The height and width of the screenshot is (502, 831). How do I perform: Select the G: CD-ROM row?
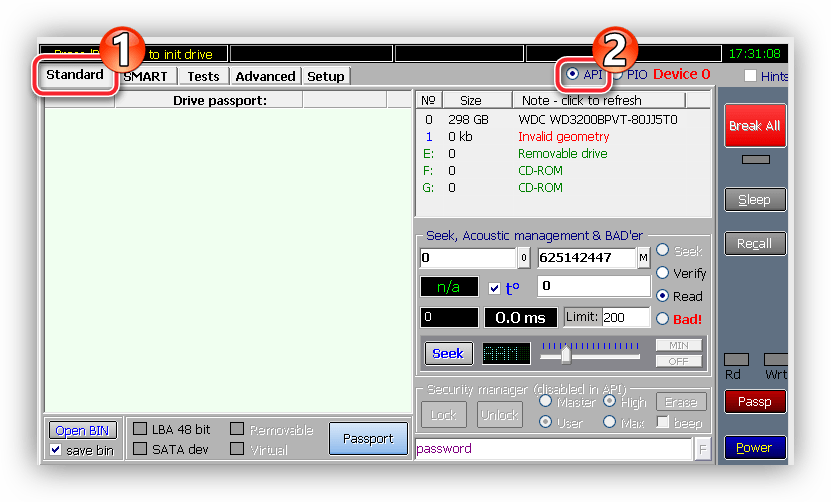click(563, 188)
